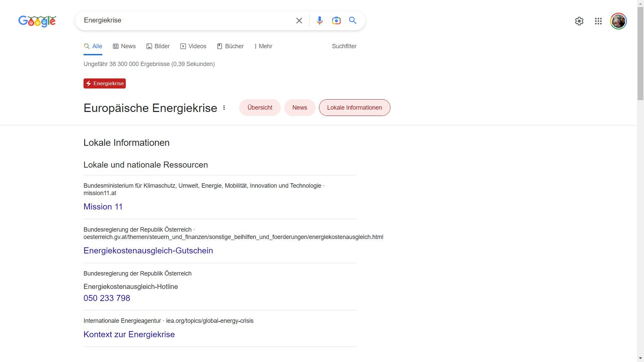Viewport: 644px width, 362px height.
Task: Open three-dot menu beside Europäische Energiekrise
Action: tap(224, 108)
